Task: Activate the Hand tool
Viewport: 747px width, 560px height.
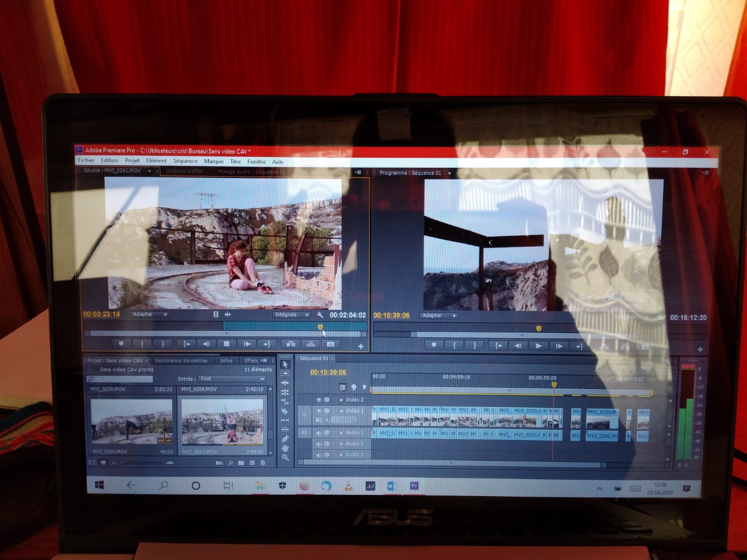Action: (285, 448)
